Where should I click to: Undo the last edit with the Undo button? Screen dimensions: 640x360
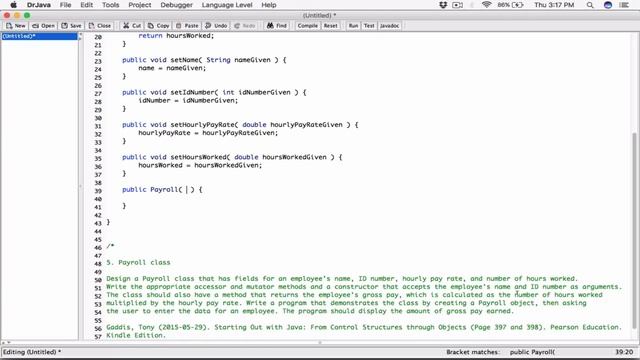(216, 26)
